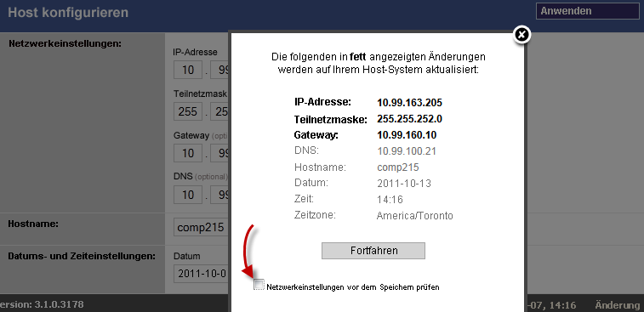Click the Fortfahren button

point(373,251)
